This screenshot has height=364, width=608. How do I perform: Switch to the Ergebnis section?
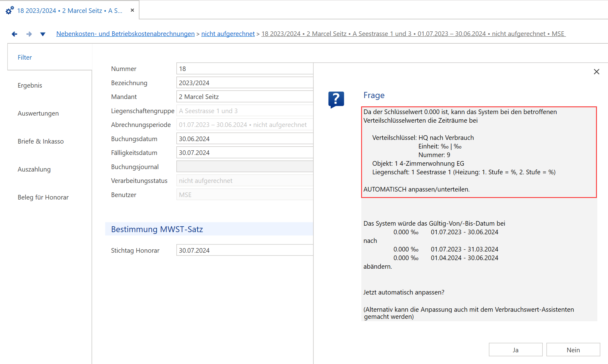coord(30,85)
